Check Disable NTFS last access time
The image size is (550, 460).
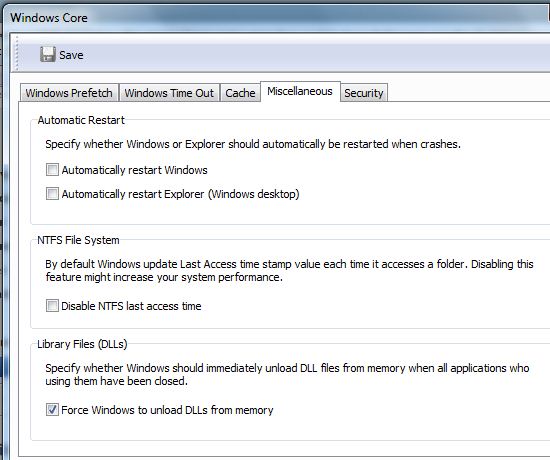click(x=52, y=306)
